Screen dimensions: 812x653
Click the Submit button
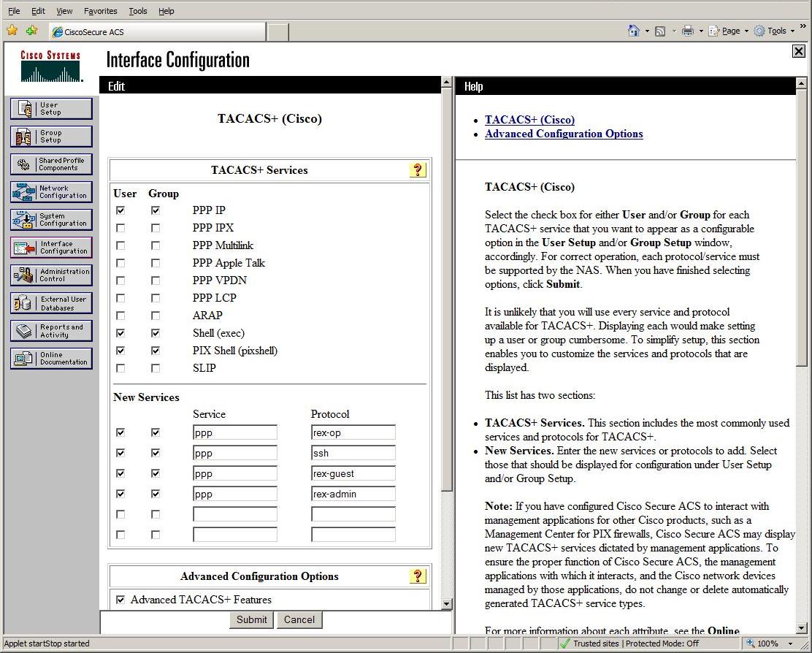[x=251, y=619]
